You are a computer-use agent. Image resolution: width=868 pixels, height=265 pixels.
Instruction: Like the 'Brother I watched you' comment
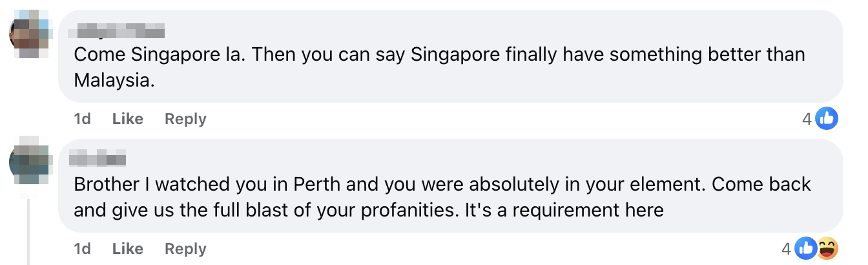pyautogui.click(x=127, y=249)
